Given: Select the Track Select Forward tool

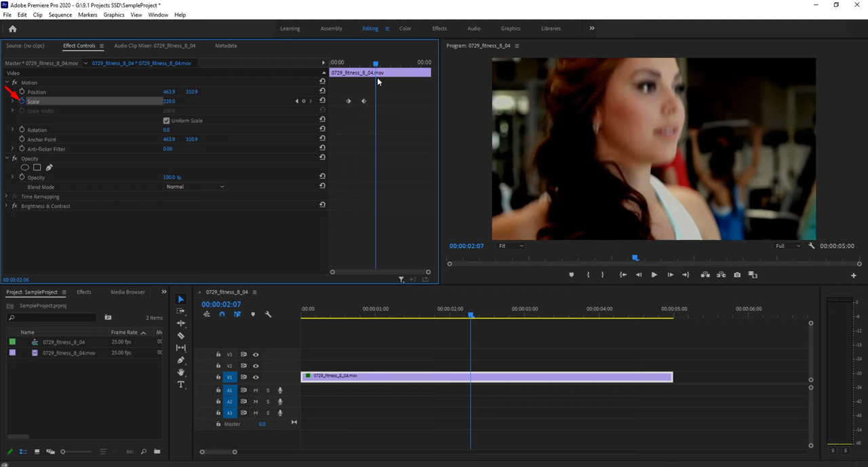Looking at the screenshot, I should (181, 311).
